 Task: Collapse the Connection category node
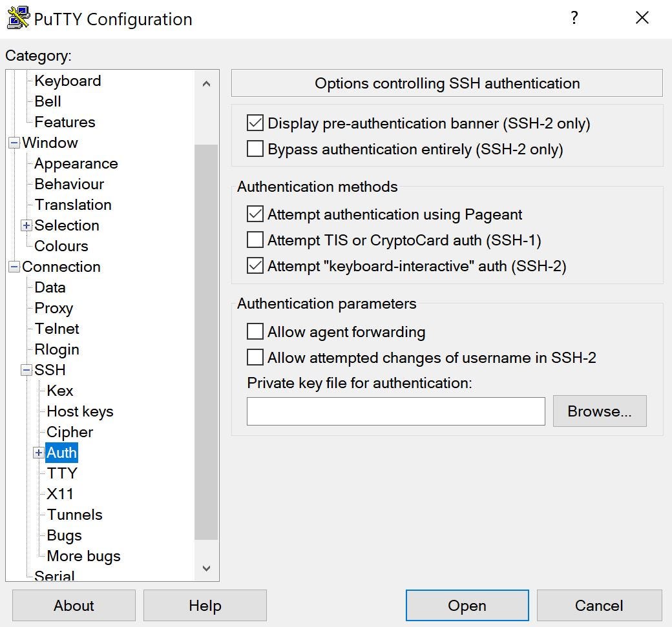14,267
